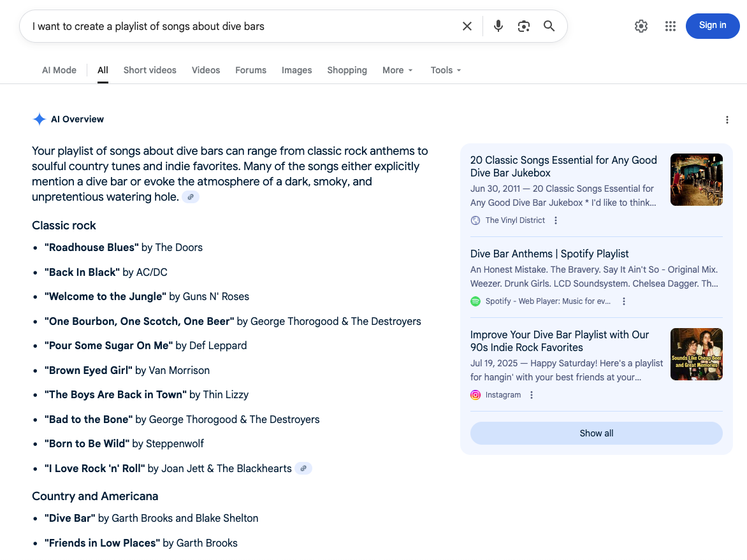747x560 pixels.
Task: Open the Short videos tab
Action: 150,70
